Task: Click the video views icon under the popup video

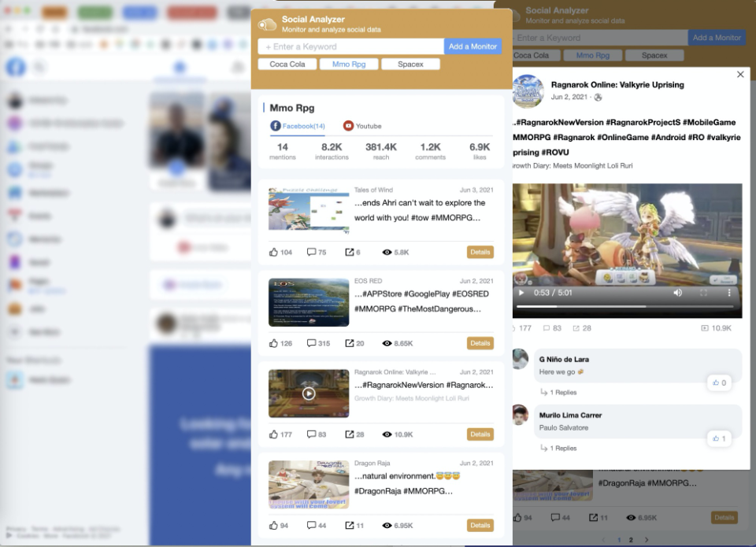Action: [704, 328]
